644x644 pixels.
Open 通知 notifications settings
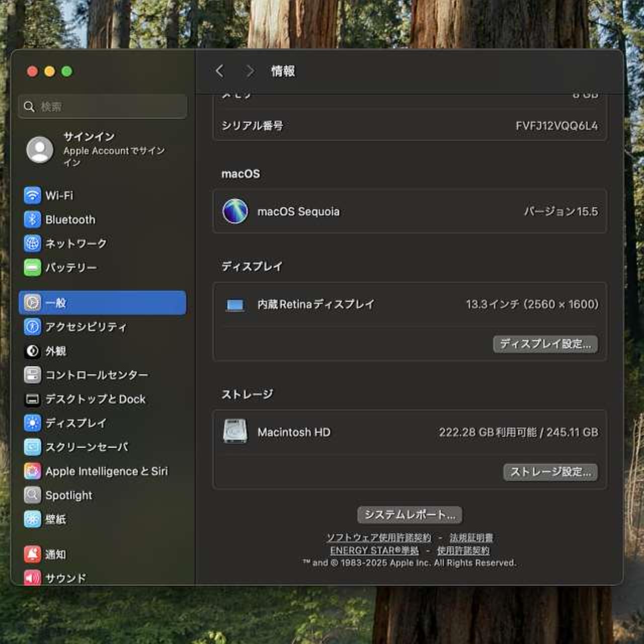55,554
